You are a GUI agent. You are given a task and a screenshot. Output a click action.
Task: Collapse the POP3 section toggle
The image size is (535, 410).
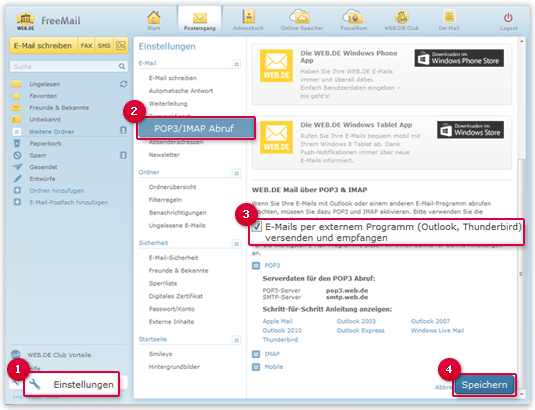256,265
